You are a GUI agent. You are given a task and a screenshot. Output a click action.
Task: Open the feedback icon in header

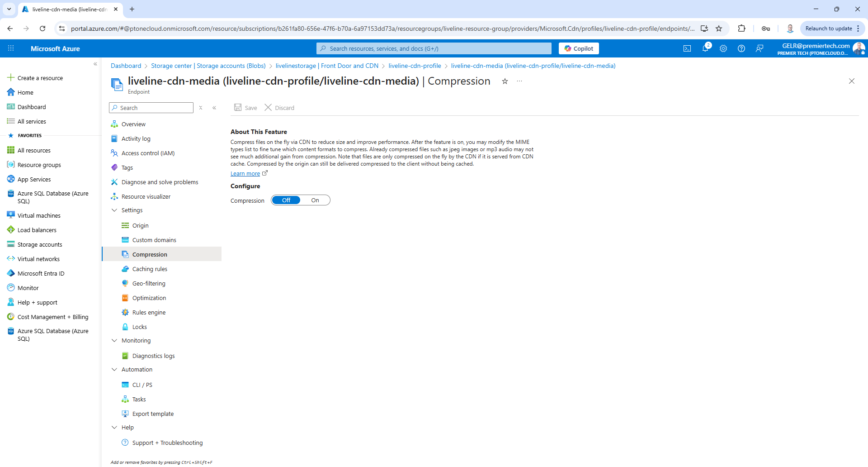tap(759, 48)
